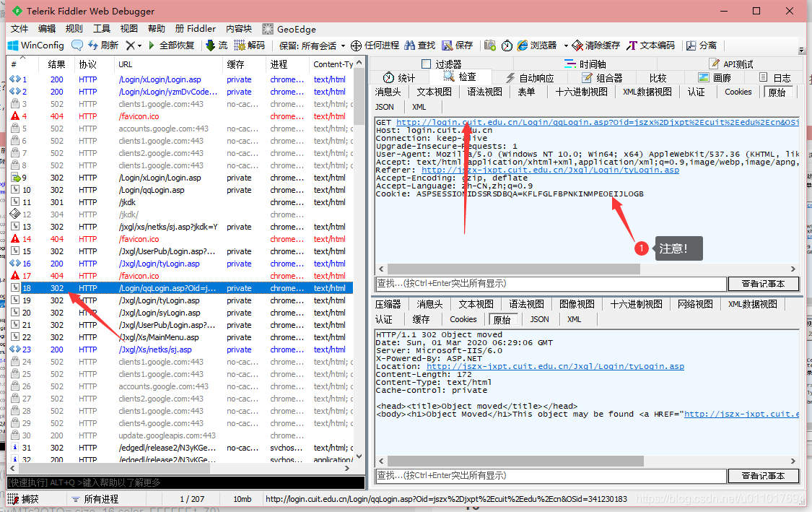Screen dimensions: 812x512
Task: Expand the toolbar overflow arrow
Action: click(802, 51)
